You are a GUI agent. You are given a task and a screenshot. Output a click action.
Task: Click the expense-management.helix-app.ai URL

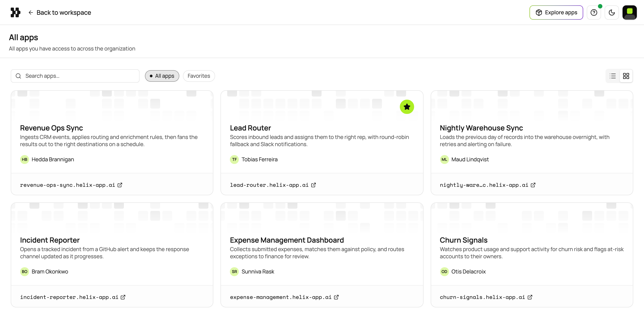pyautogui.click(x=280, y=297)
